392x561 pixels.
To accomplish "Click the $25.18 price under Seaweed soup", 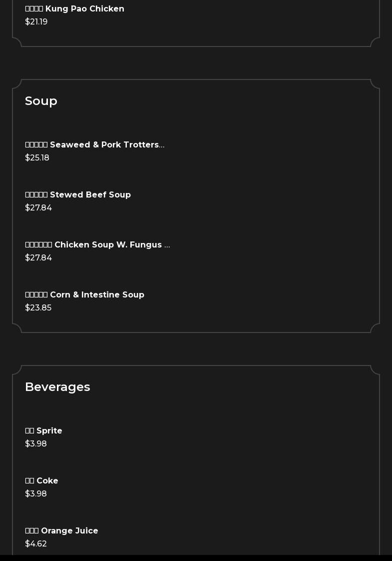I will point(37,158).
